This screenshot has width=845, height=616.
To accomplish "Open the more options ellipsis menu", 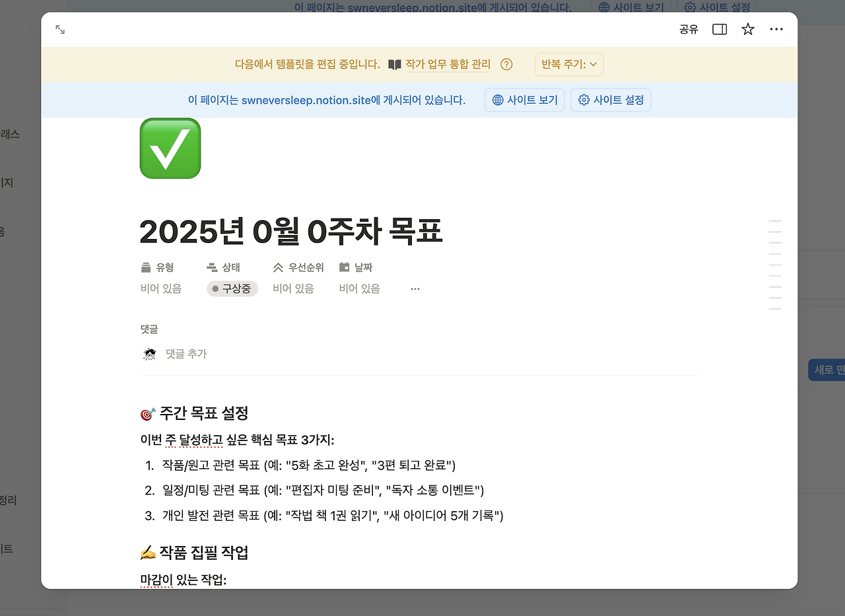I will tap(776, 29).
